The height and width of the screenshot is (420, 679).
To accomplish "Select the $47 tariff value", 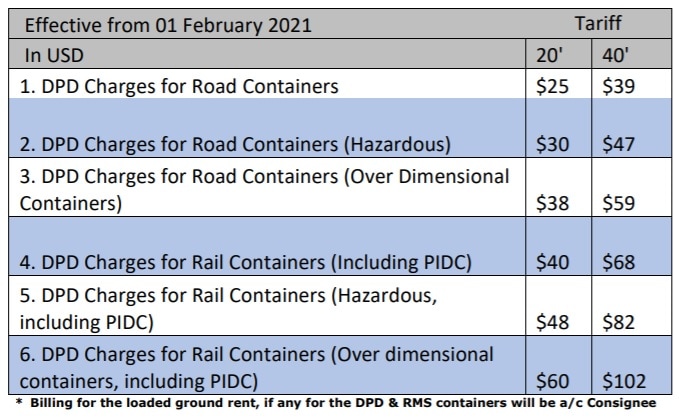I will click(x=621, y=145).
